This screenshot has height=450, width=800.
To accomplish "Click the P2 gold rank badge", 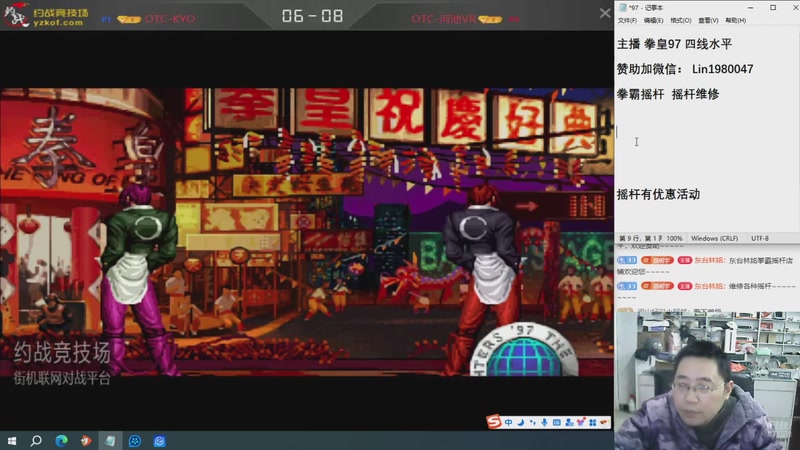I will 490,19.
